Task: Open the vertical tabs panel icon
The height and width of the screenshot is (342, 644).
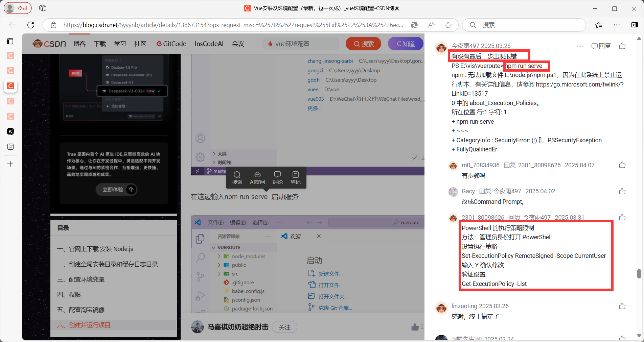Action: point(10,41)
